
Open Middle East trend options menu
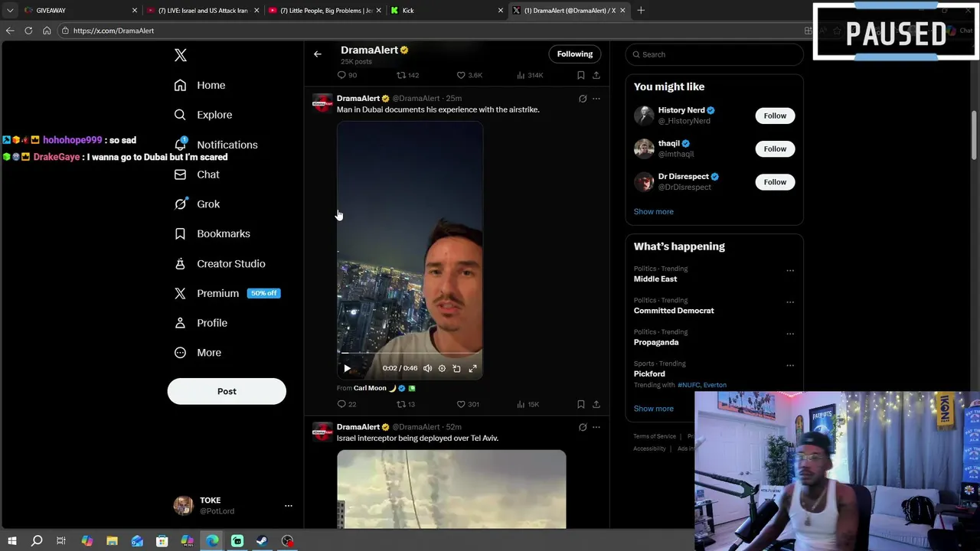click(790, 270)
